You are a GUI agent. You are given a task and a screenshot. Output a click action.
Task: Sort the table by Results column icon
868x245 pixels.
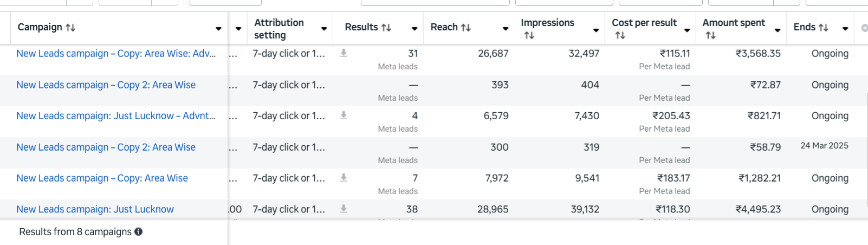tap(386, 28)
